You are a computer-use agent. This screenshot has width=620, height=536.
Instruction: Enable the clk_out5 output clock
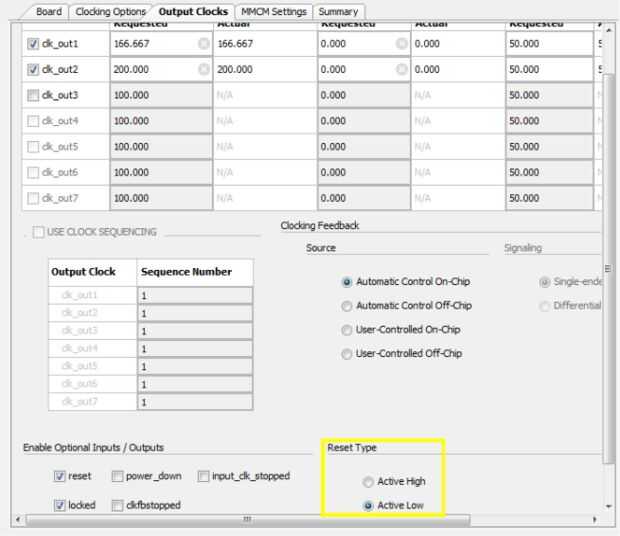[33, 147]
